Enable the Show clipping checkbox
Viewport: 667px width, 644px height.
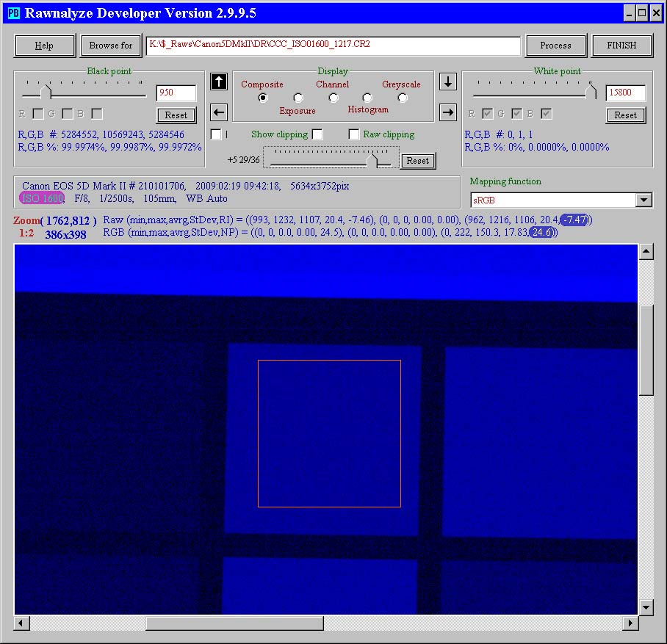click(x=317, y=134)
